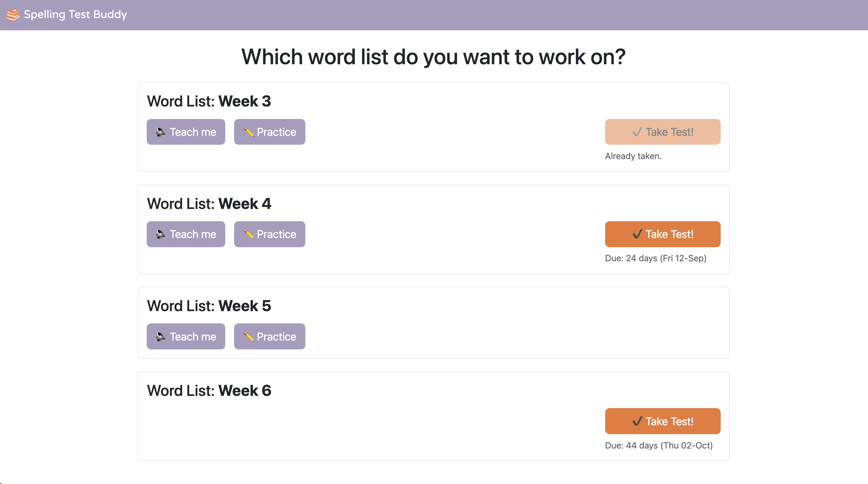Take the Week 6 test
The width and height of the screenshot is (868, 484).
coord(662,421)
